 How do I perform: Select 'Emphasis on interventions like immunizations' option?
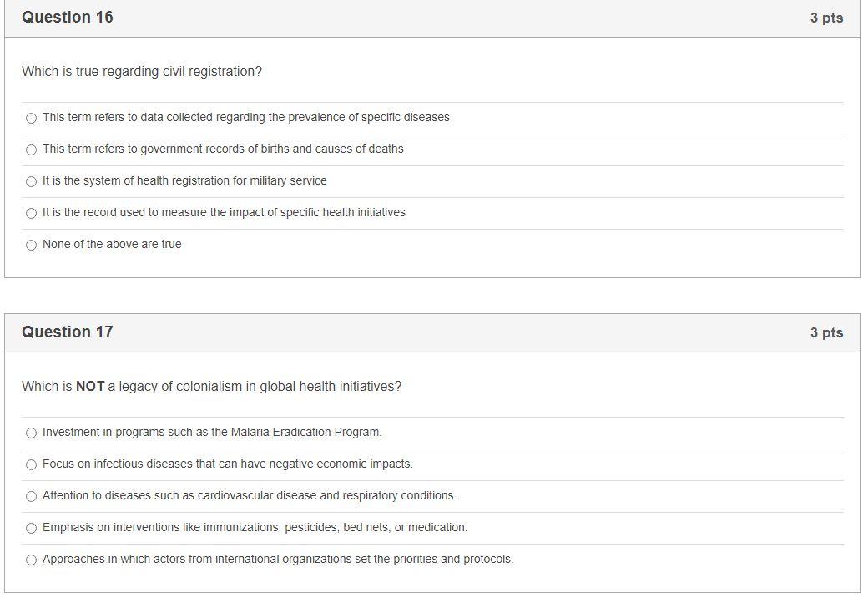click(x=32, y=529)
